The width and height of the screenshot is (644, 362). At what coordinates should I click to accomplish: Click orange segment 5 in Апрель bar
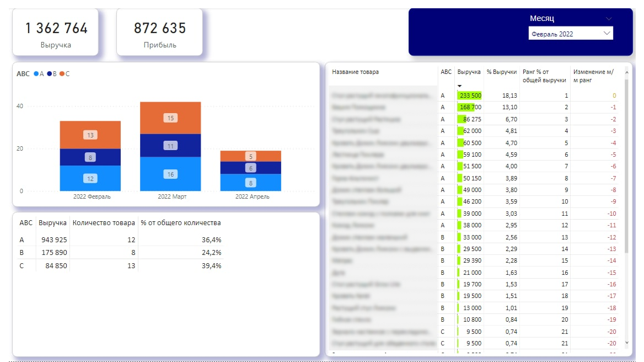coord(250,156)
